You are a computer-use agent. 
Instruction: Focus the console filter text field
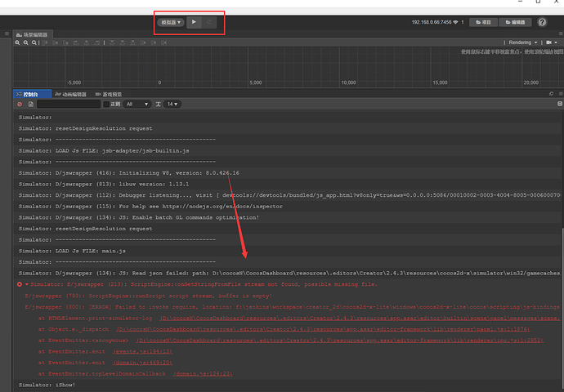click(x=69, y=105)
